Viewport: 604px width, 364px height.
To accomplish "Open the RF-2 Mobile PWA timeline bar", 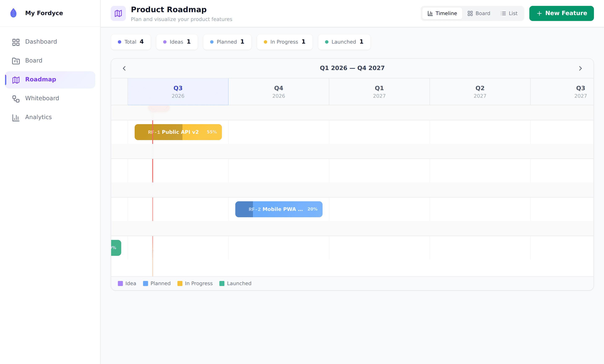I will tap(279, 209).
